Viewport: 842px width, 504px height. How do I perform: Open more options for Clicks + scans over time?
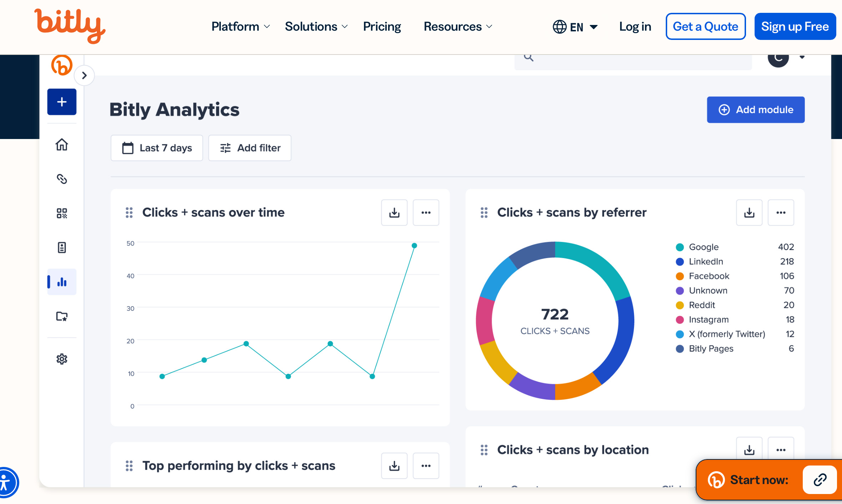426,212
